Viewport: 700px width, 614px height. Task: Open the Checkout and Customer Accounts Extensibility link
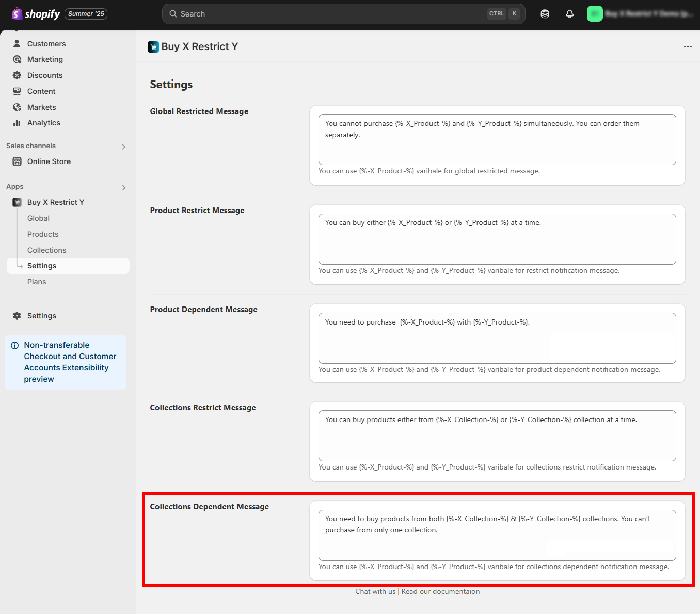coord(70,362)
